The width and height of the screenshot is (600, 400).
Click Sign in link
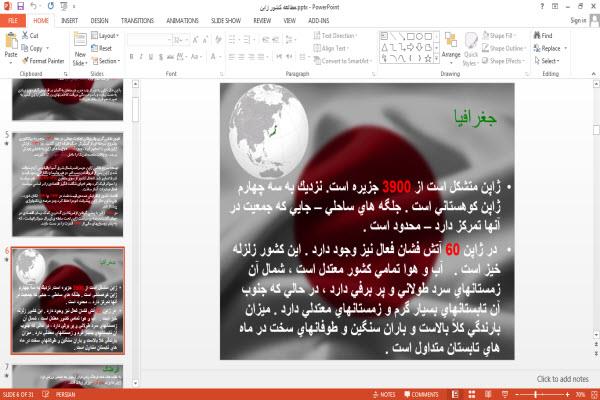coord(578,21)
